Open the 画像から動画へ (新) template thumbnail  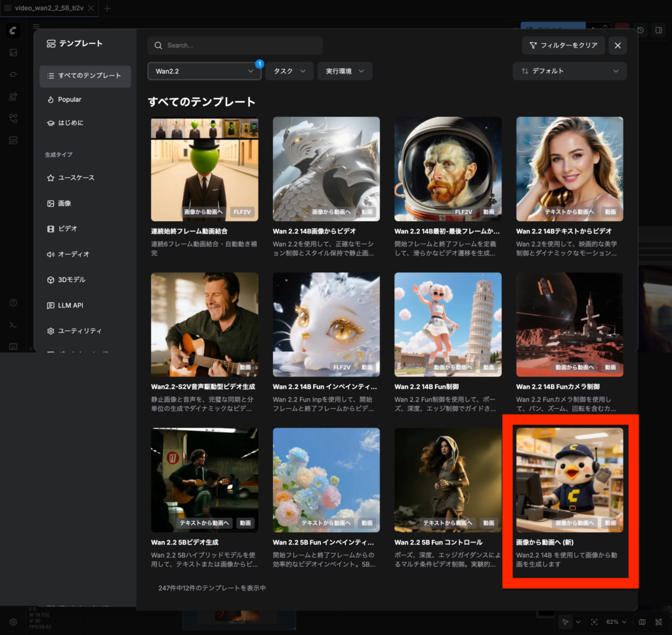click(569, 480)
